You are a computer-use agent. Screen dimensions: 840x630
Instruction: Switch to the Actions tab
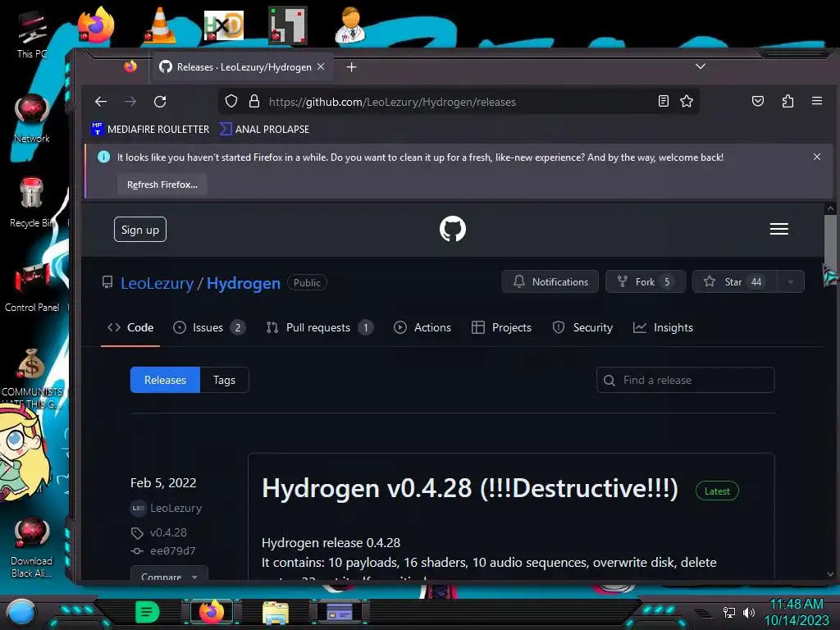[422, 328]
